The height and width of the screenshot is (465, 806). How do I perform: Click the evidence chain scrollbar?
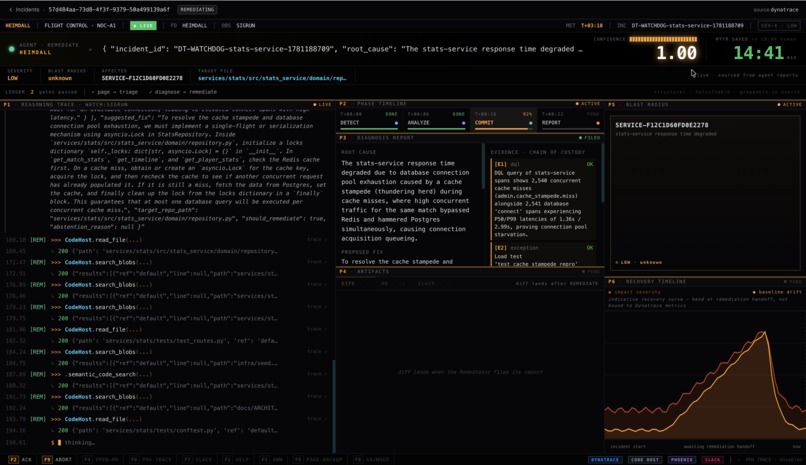602,173
